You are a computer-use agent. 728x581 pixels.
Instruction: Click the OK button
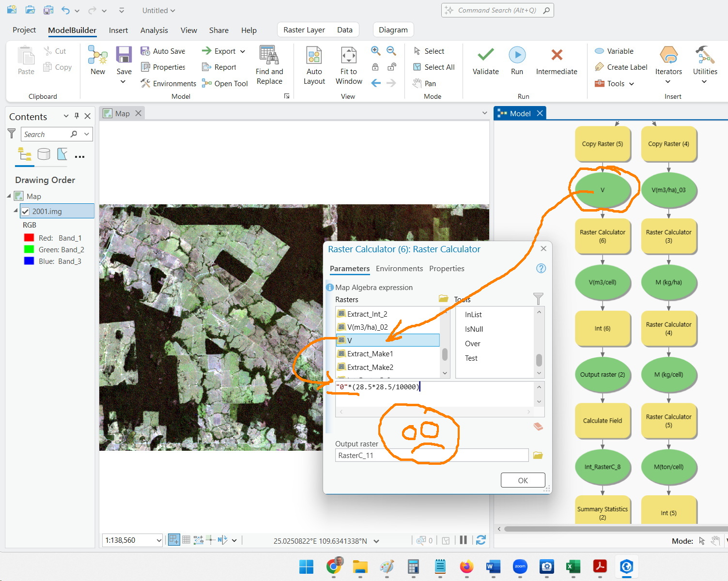tap(523, 480)
